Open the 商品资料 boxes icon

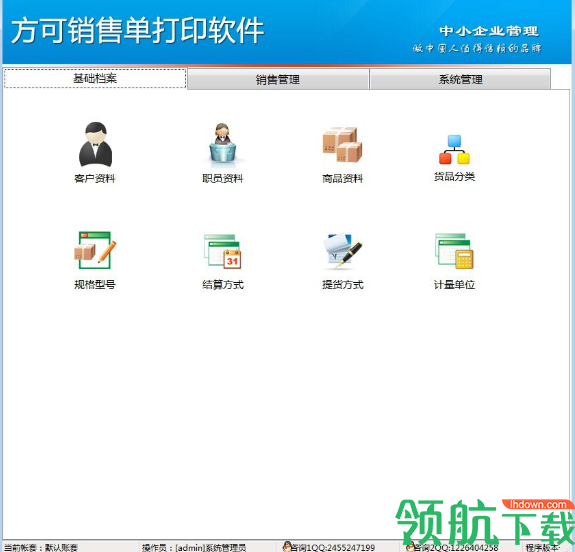click(x=342, y=145)
